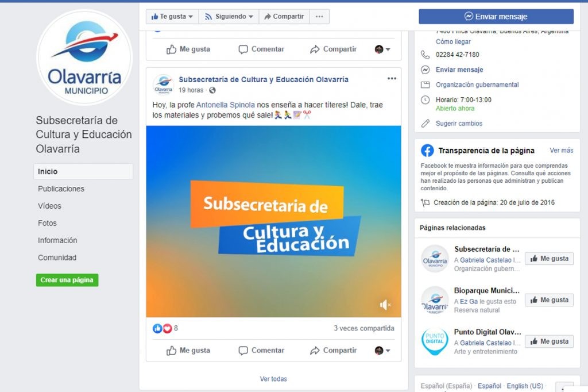Like the Punto Digital Olavarría related page
The width and height of the screenshot is (588, 392).
(549, 341)
